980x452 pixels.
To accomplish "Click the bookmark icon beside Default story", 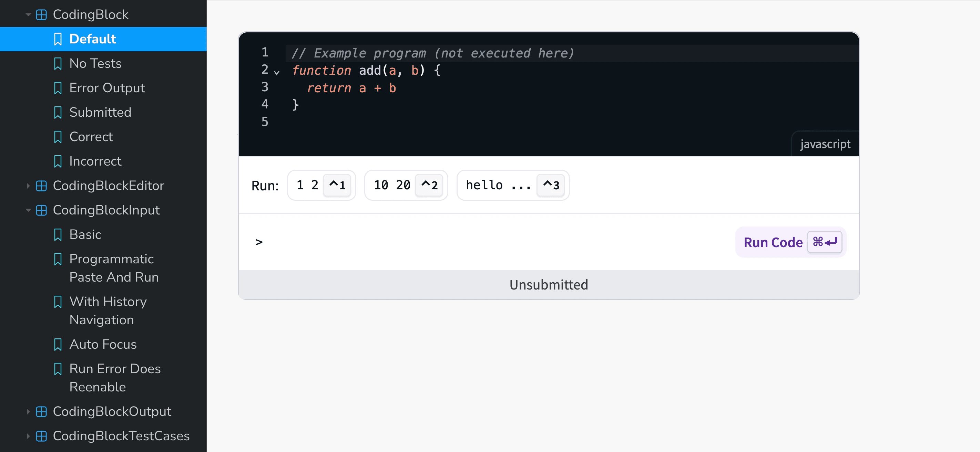I will coord(58,39).
